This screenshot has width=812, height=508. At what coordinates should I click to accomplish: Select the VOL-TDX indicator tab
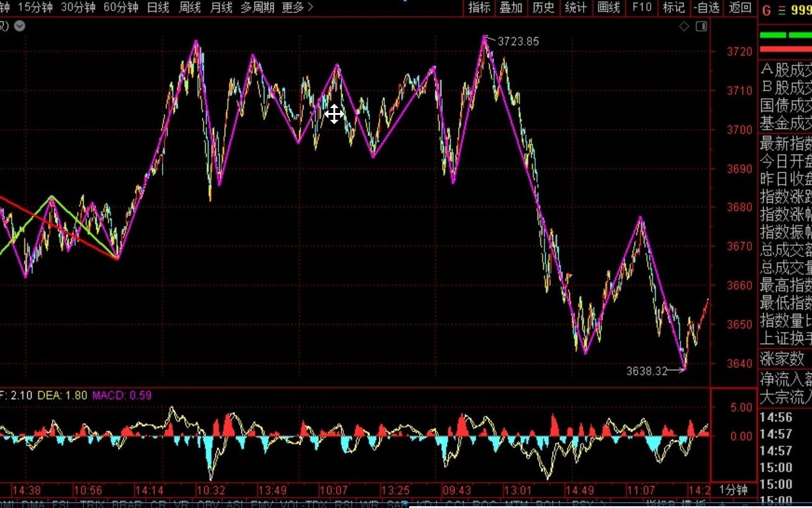click(304, 504)
